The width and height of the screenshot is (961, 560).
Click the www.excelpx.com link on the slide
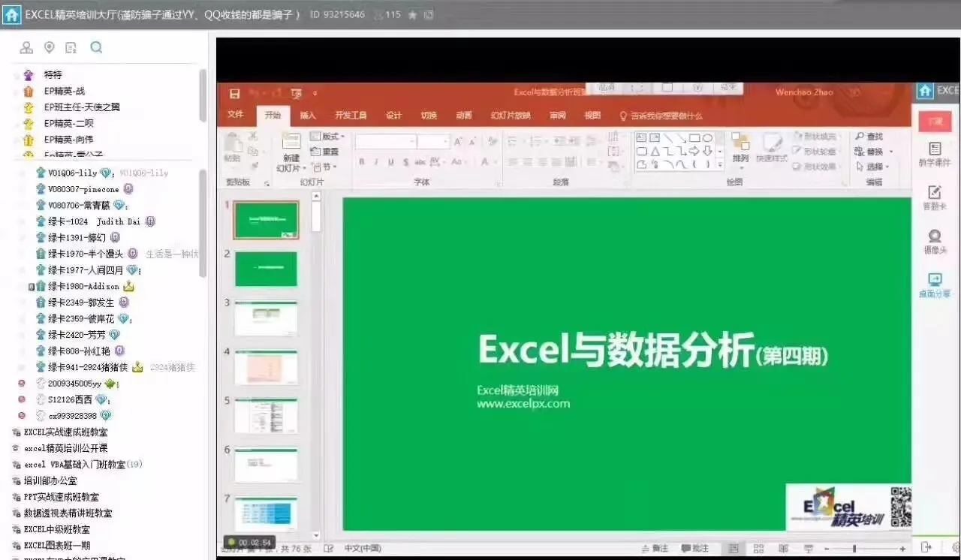coord(523,404)
